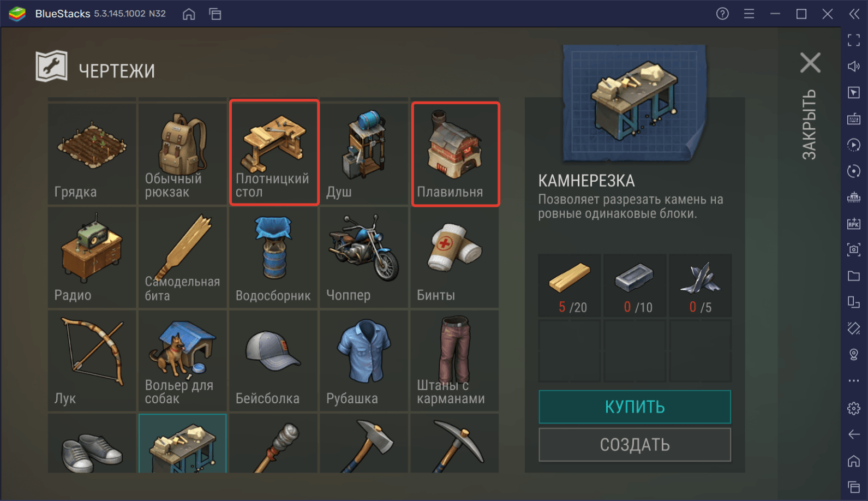Select the Плотницкий стол blueprint
The image size is (868, 501).
pos(274,153)
